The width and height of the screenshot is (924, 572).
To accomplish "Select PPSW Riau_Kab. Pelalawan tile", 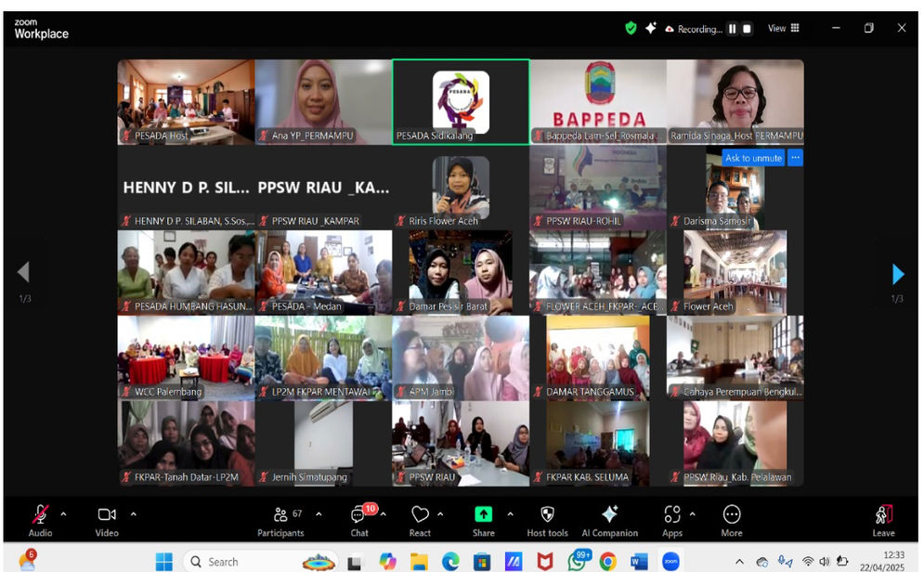I will (735, 444).
